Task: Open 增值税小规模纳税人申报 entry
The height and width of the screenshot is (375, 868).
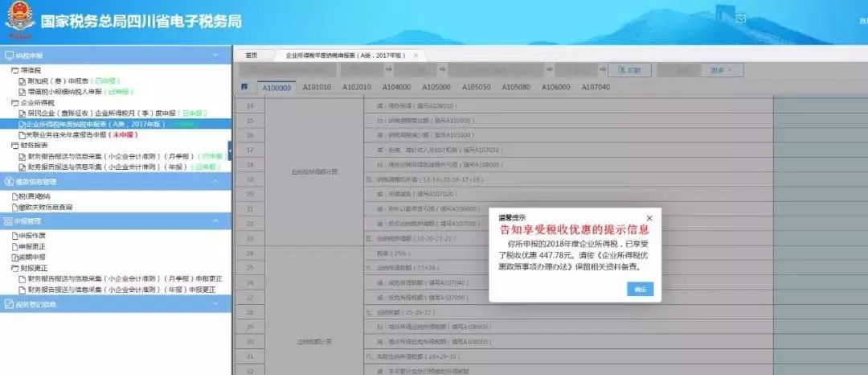Action: [67, 92]
